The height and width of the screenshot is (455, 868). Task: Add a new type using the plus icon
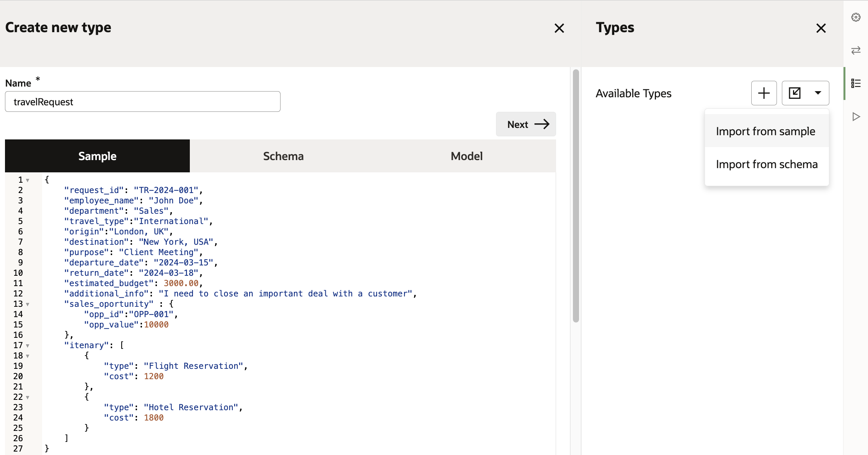[x=764, y=93]
